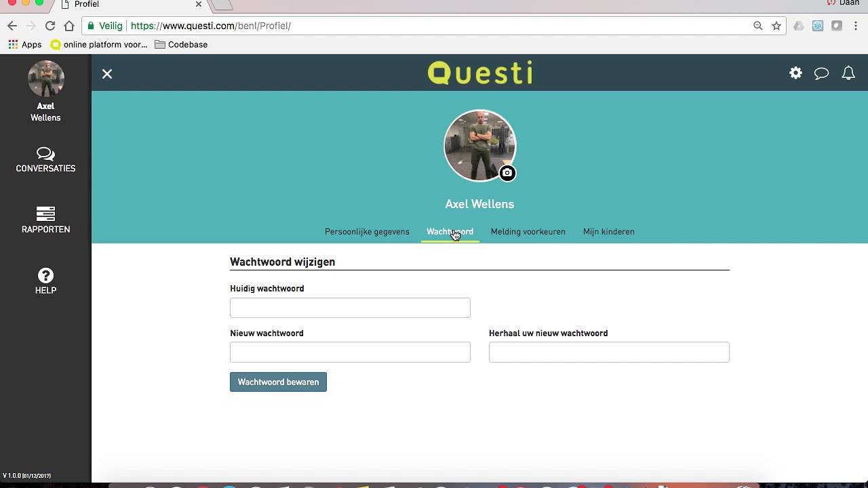This screenshot has width=868, height=488.
Task: Open the Chrome three-dot menu
Action: pyautogui.click(x=856, y=26)
